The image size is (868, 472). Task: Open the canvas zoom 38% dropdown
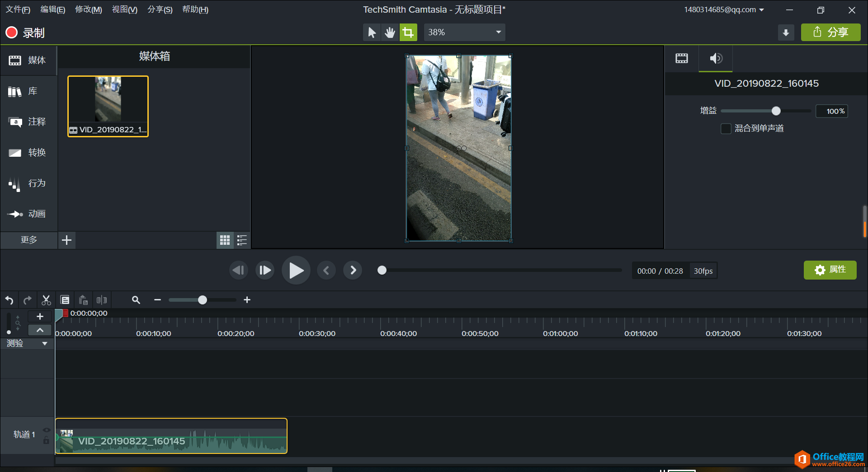(465, 33)
